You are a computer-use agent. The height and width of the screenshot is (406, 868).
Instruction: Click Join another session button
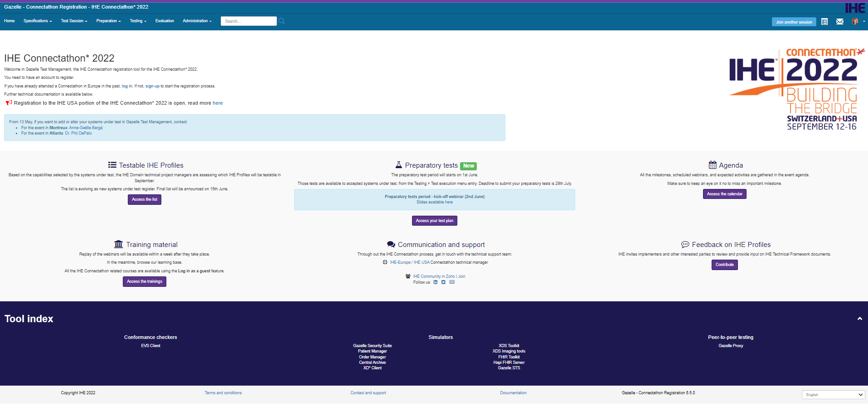coord(794,22)
